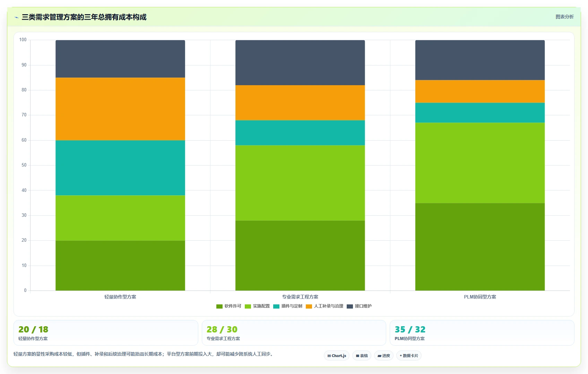Toggle the 实施配置 legend item
The image size is (588, 374).
257,306
